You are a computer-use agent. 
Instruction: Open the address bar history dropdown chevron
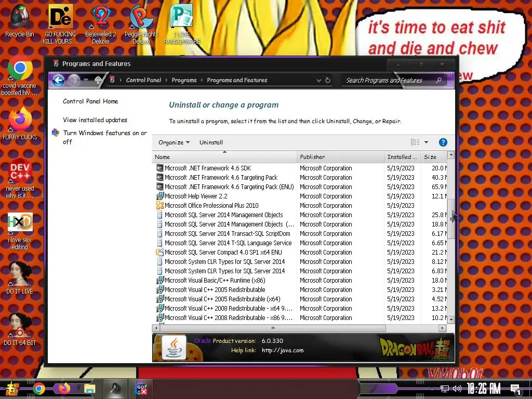click(318, 81)
